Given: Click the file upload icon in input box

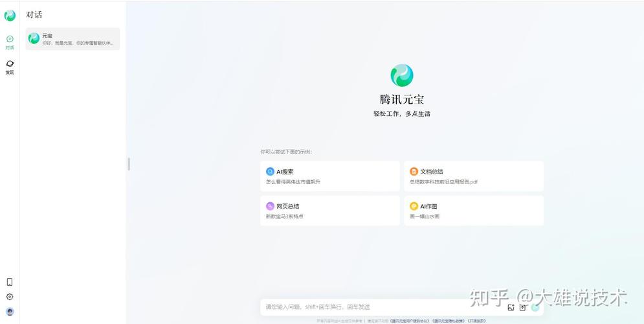Looking at the screenshot, I should (x=522, y=308).
